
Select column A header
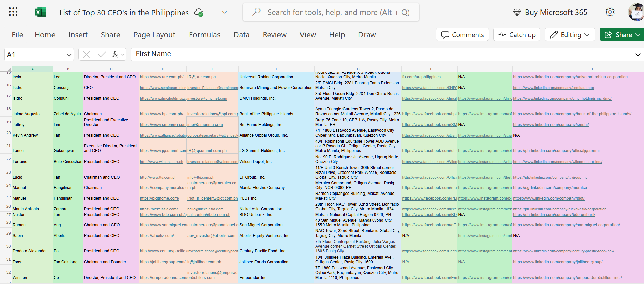click(32, 69)
